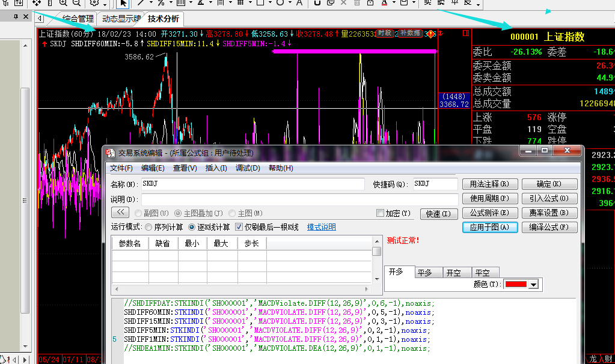Image resolution: width=615 pixels, height=364 pixels.
Task: Open the 编辑(E) menu
Action: pos(153,168)
